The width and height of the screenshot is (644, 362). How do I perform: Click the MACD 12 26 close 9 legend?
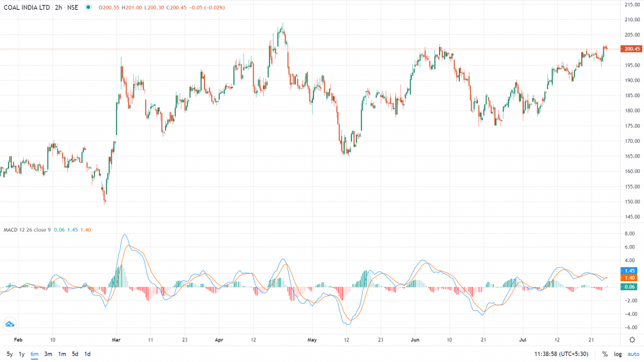click(27, 230)
